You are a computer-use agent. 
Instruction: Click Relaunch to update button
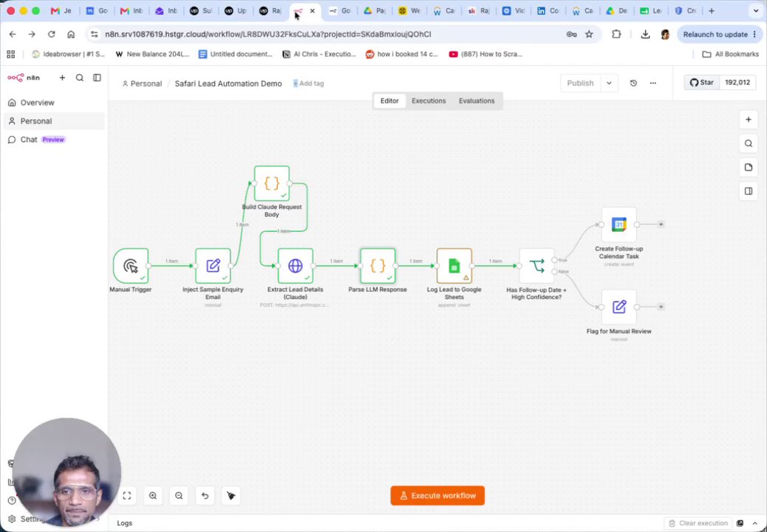[719, 34]
